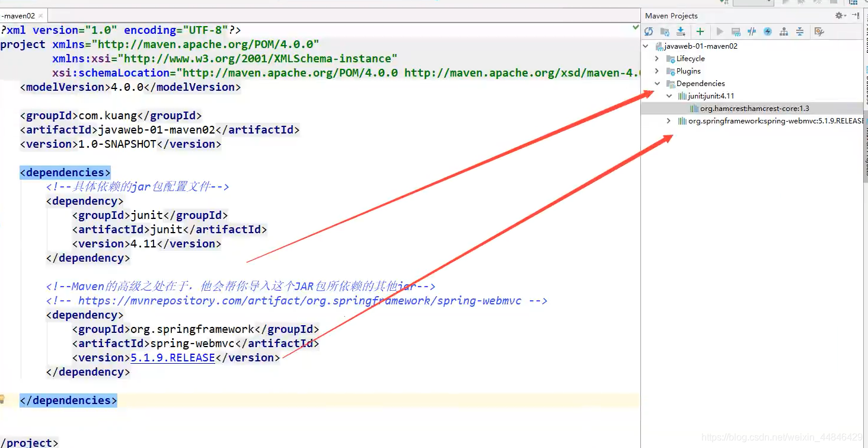This screenshot has height=448, width=868.
Task: Click version 4.11 in editor
Action: pos(143,244)
